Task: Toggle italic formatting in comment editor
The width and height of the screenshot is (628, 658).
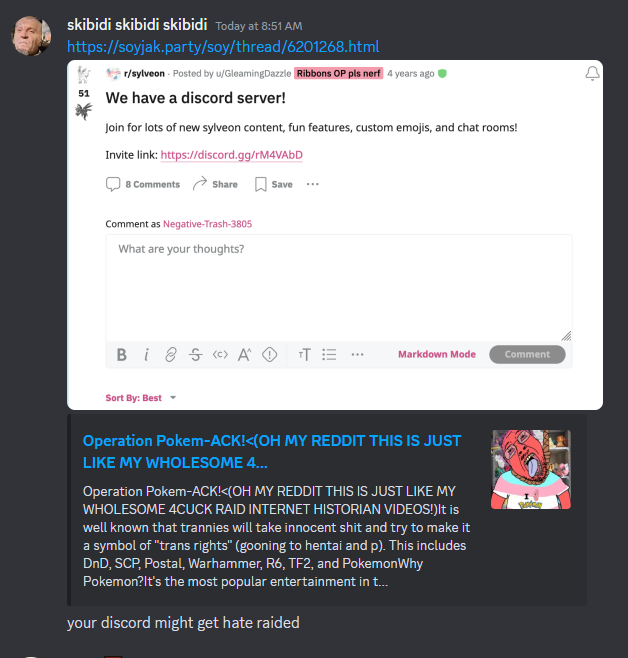Action: point(146,355)
